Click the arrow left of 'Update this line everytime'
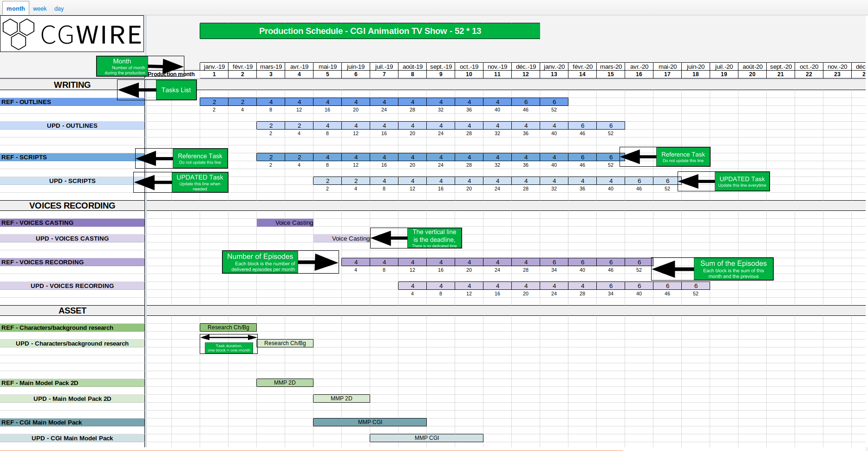 click(696, 181)
